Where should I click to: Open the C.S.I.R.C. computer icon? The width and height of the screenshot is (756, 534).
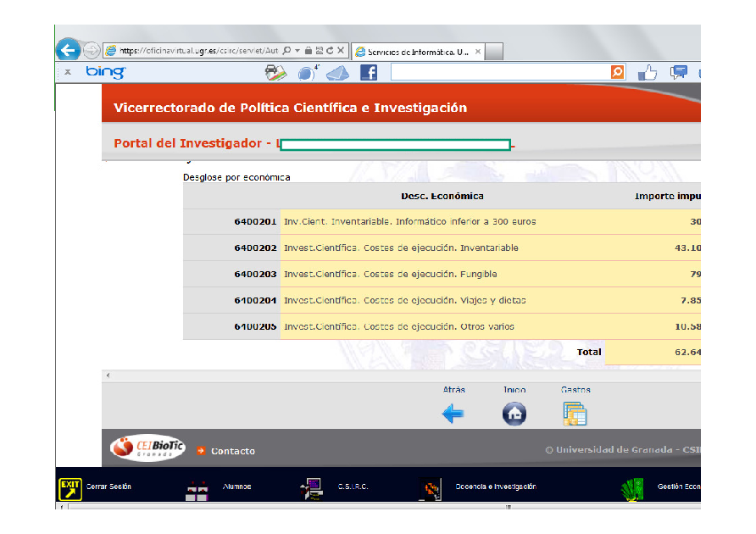[x=311, y=489]
